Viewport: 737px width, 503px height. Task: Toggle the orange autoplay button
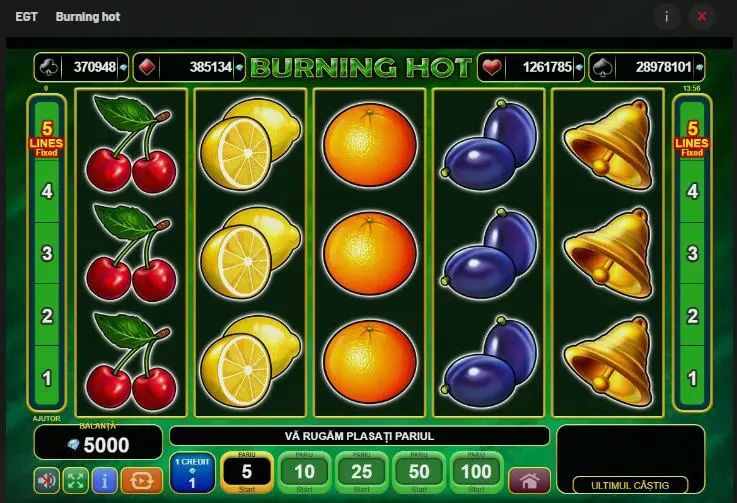coord(141,480)
